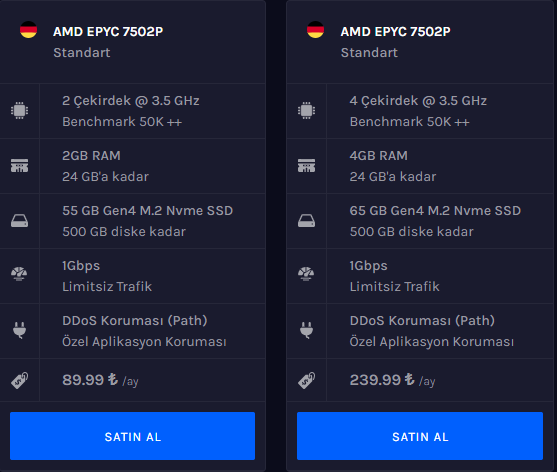Screen dimensions: 557x472
Task: Click the German flag on the 4-core plan
Action: click(315, 29)
